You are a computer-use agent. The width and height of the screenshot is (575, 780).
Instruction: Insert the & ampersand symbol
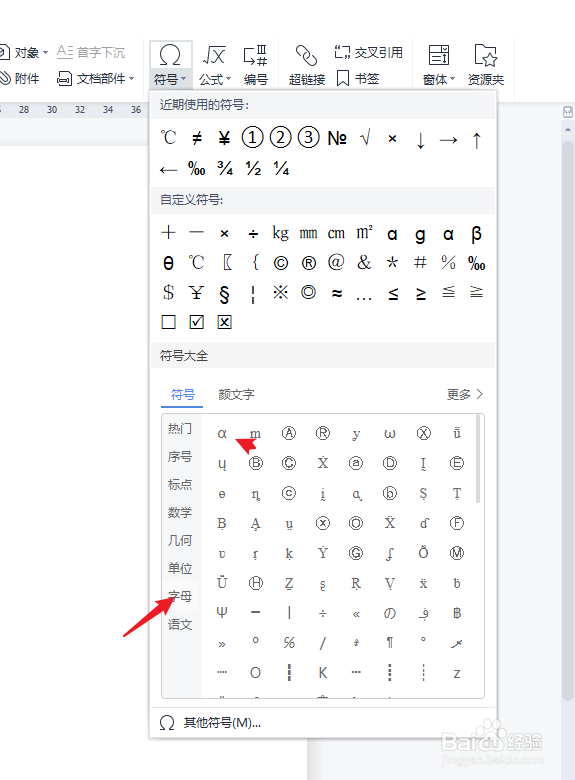[364, 262]
